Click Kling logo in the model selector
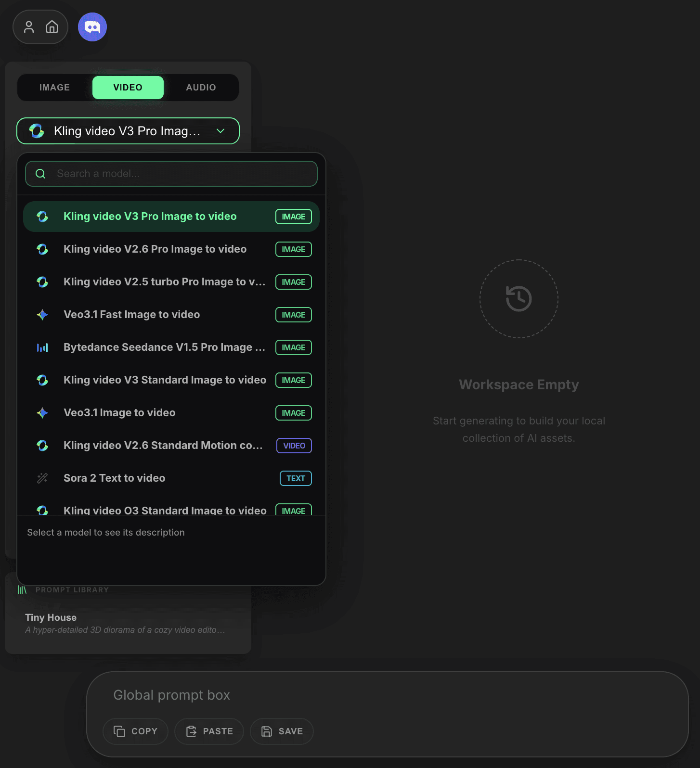The height and width of the screenshot is (768, 700). pyautogui.click(x=37, y=131)
